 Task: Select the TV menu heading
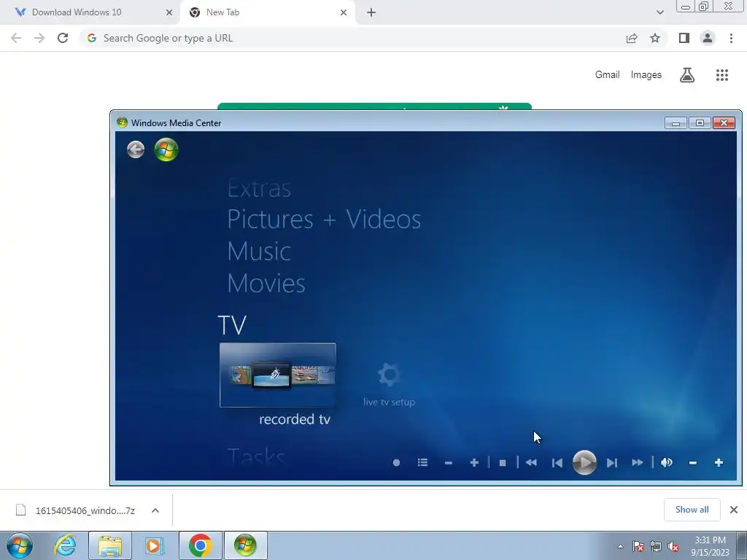tap(232, 325)
